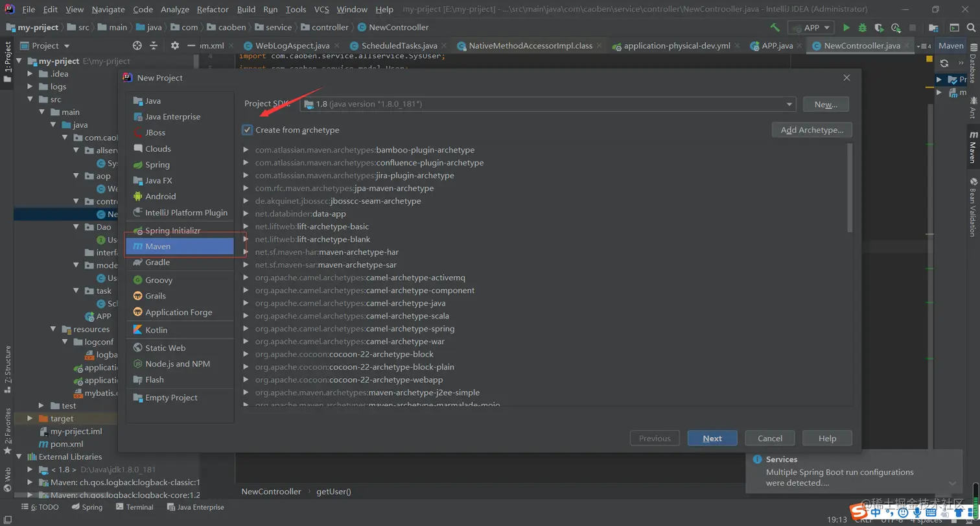Click the archetype list scrollbar

tap(850, 188)
